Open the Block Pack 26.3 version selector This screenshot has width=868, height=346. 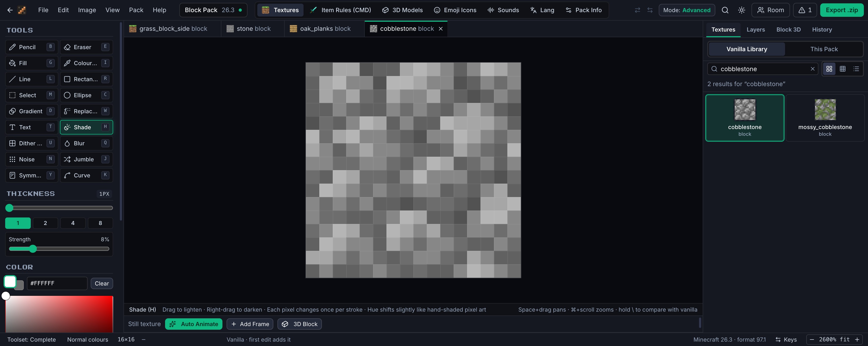click(x=213, y=10)
